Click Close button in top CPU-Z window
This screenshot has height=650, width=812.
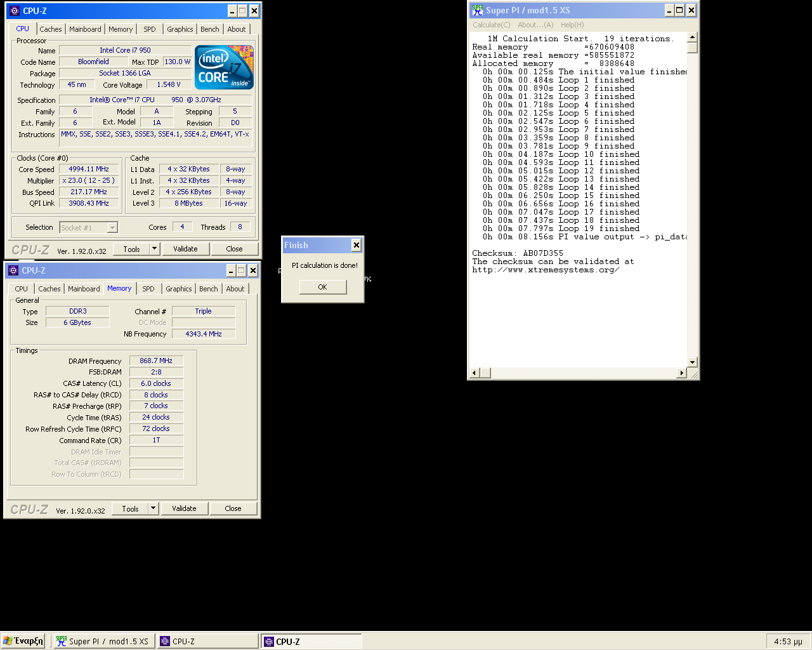click(x=234, y=249)
